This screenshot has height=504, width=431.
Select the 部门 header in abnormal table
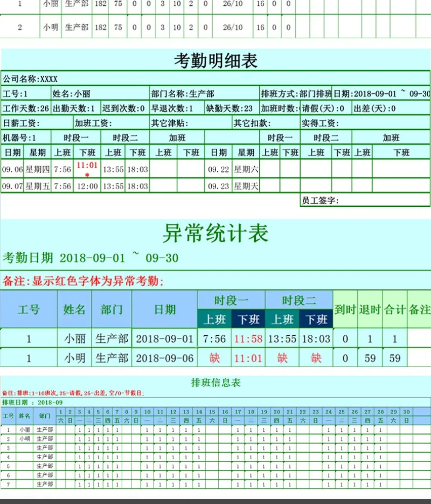(x=112, y=309)
